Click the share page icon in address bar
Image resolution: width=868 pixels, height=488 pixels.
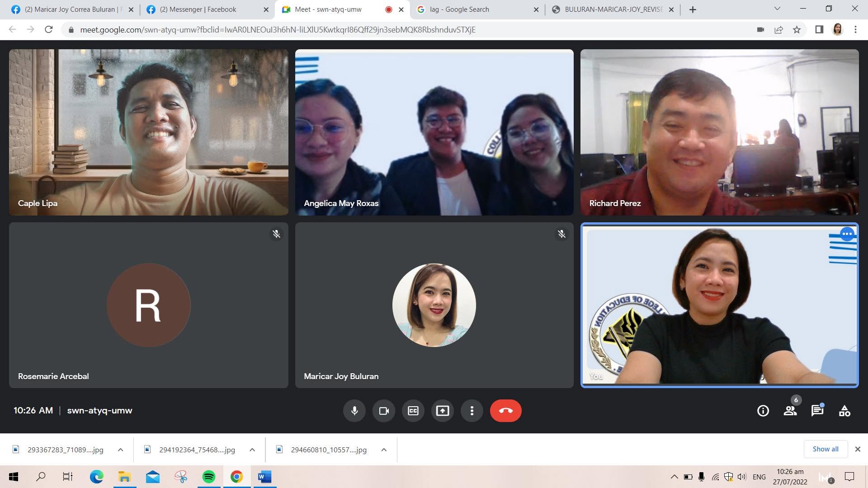coord(778,30)
